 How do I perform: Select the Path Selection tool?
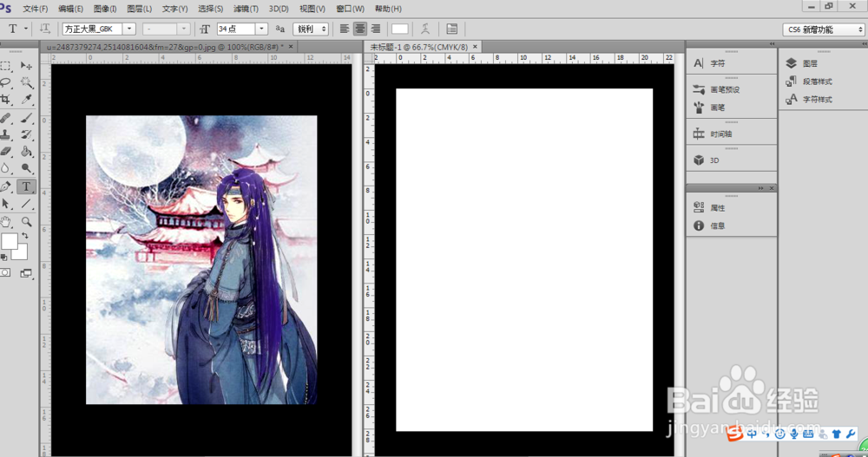point(6,204)
